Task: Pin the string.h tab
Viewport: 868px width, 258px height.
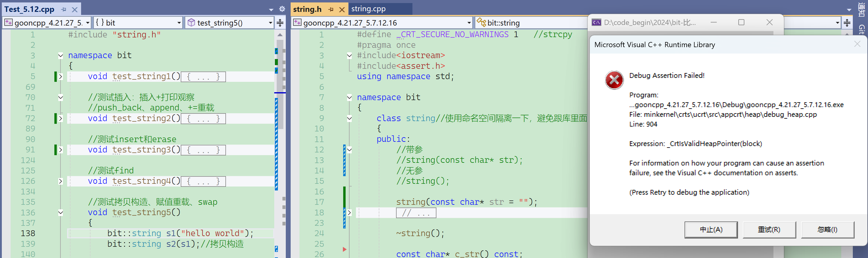Action: click(331, 9)
